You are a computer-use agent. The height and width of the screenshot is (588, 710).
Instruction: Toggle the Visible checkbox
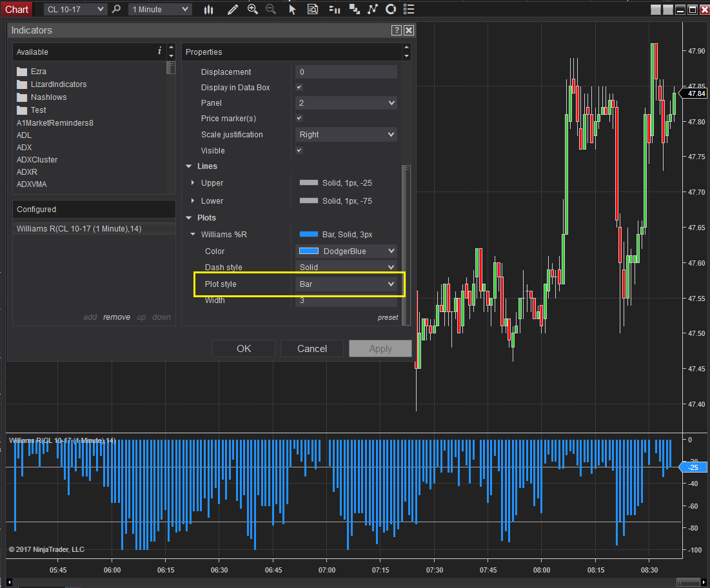299,150
